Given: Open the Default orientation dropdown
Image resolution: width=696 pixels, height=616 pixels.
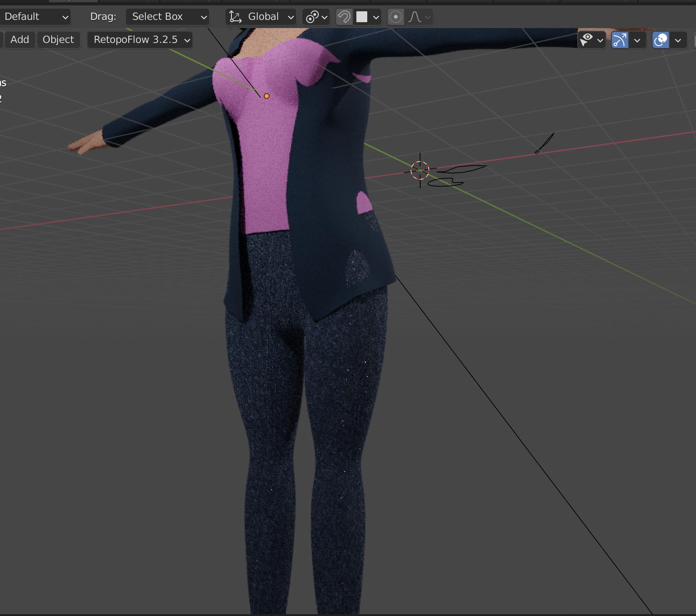Looking at the screenshot, I should pyautogui.click(x=35, y=17).
